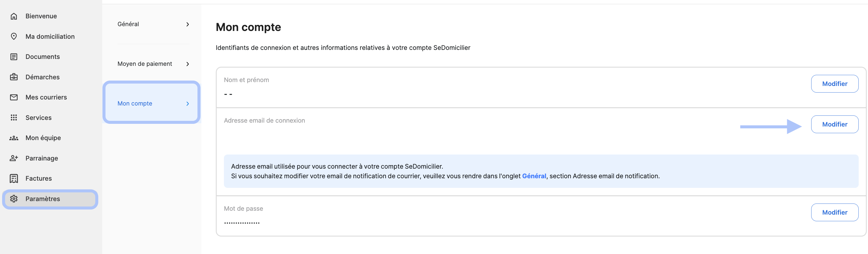Click the Paramètres gear icon
The width and height of the screenshot is (868, 254).
[x=14, y=199]
